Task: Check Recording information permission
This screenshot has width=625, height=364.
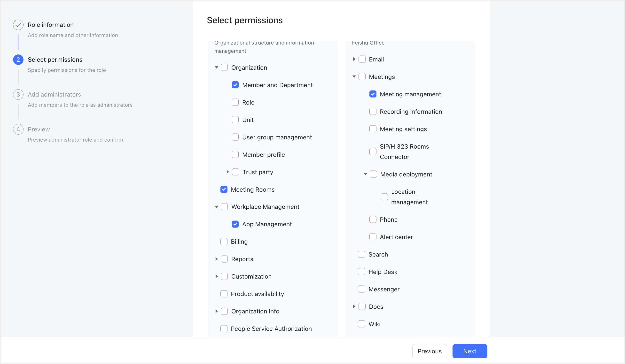Action: (x=373, y=112)
